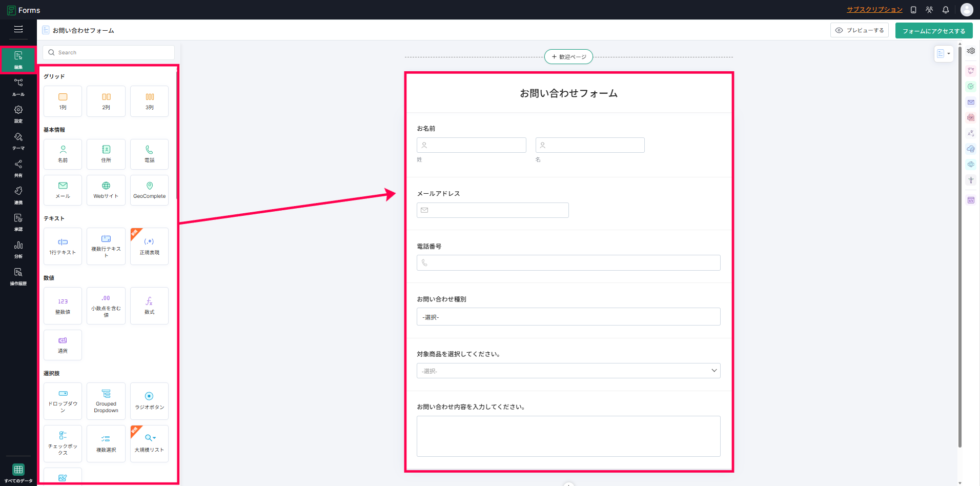Open the サブスクリプション link
980x486 pixels.
(874, 10)
